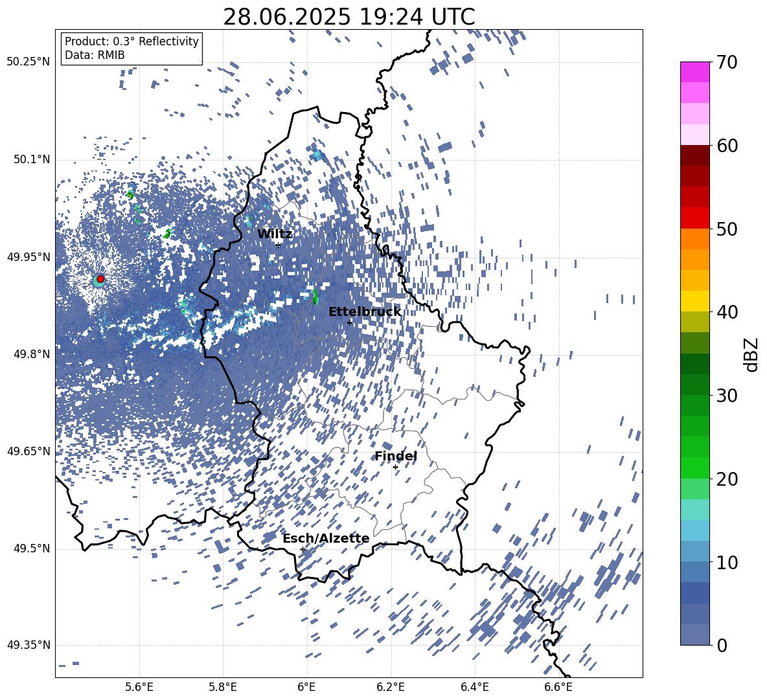Image resolution: width=767 pixels, height=700 pixels.
Task: Click the Wiltz city label
Action: tap(275, 234)
